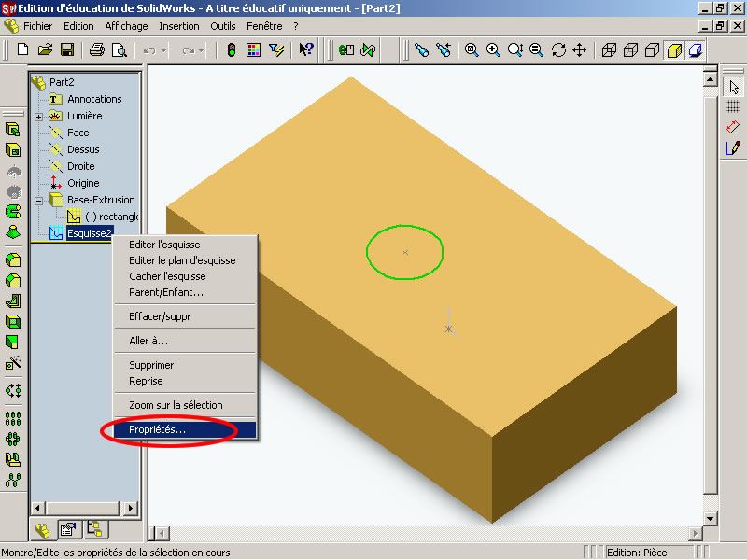Open the Fichier menu
Viewport: 747px width, 560px height.
pyautogui.click(x=37, y=26)
